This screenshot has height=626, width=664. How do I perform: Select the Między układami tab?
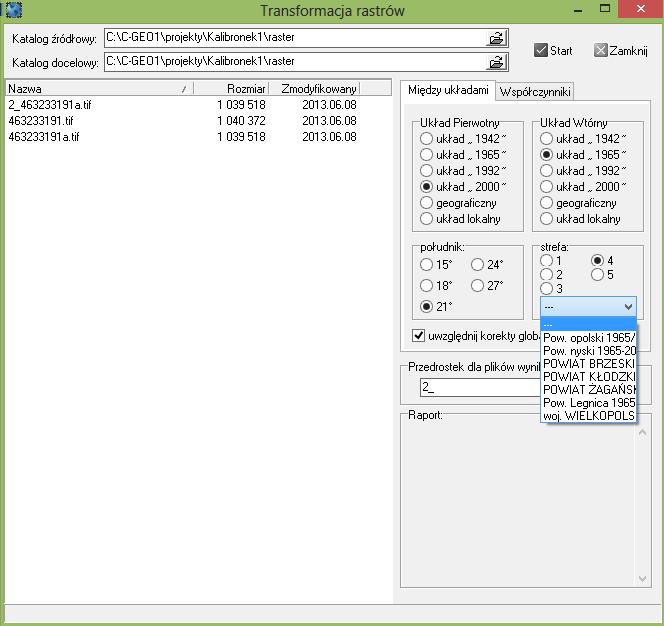point(448,90)
